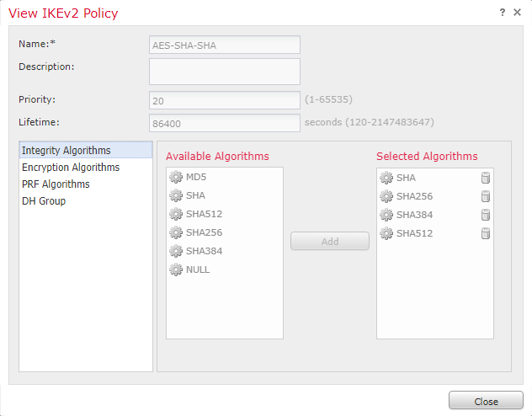Click the Lifetime field showing 86400

click(x=225, y=123)
